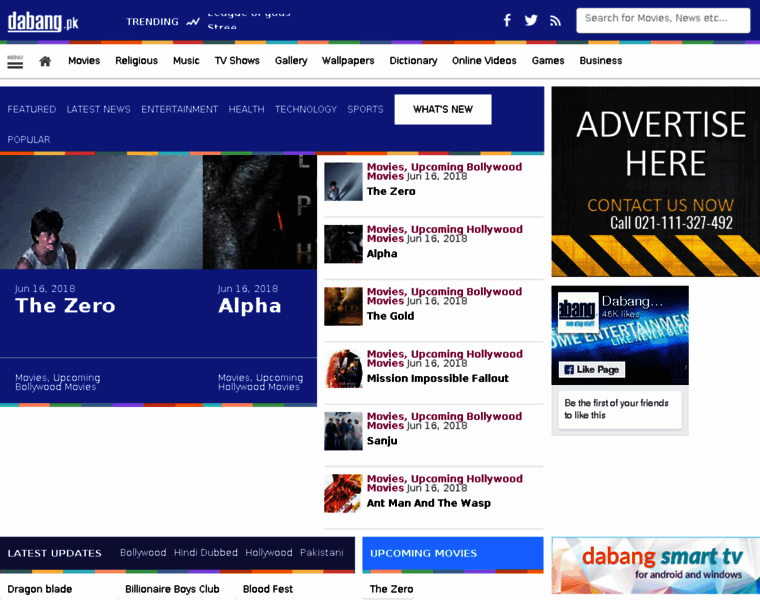This screenshot has height=600, width=760.
Task: Open the Alpha thumbnail in list
Action: point(343,244)
